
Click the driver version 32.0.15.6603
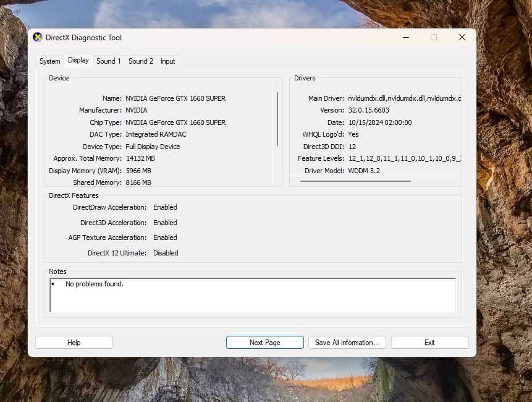click(x=368, y=110)
